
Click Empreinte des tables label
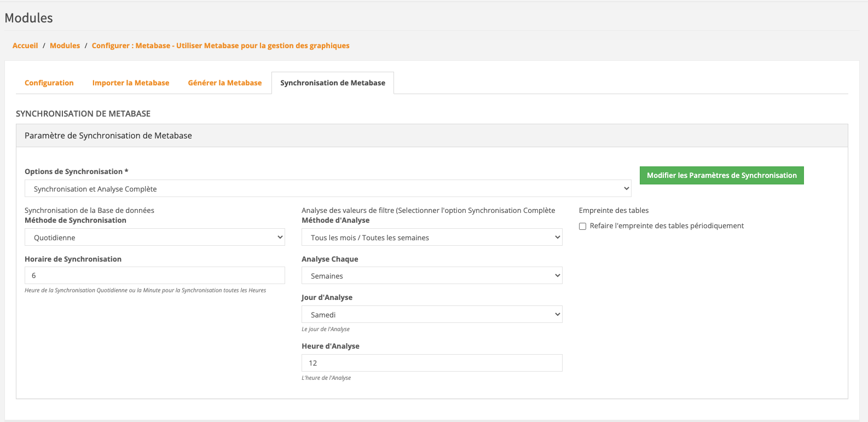click(x=614, y=210)
